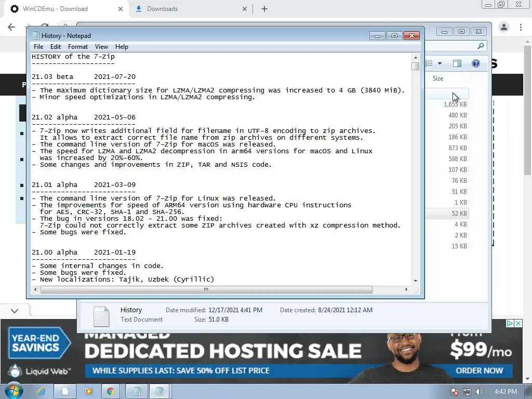
Task: Close the WinCDEmu - Download tab
Action: point(121,9)
